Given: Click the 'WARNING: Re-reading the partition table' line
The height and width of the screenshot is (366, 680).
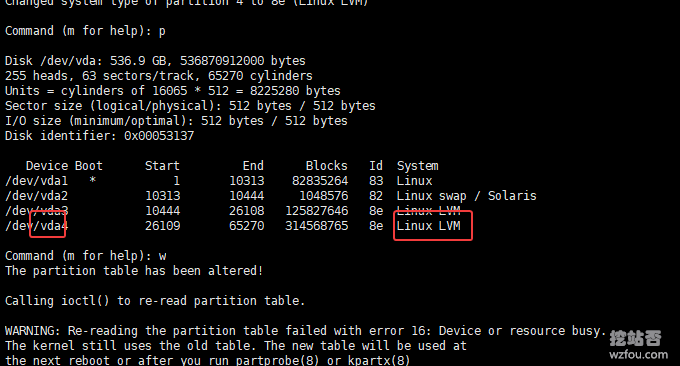Looking at the screenshot, I should (x=305, y=331).
